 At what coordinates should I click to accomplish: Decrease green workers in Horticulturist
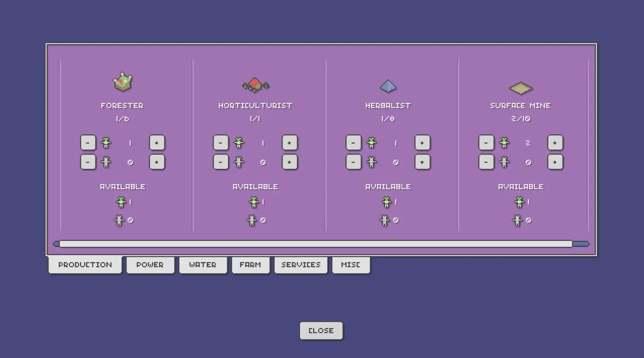pyautogui.click(x=220, y=143)
